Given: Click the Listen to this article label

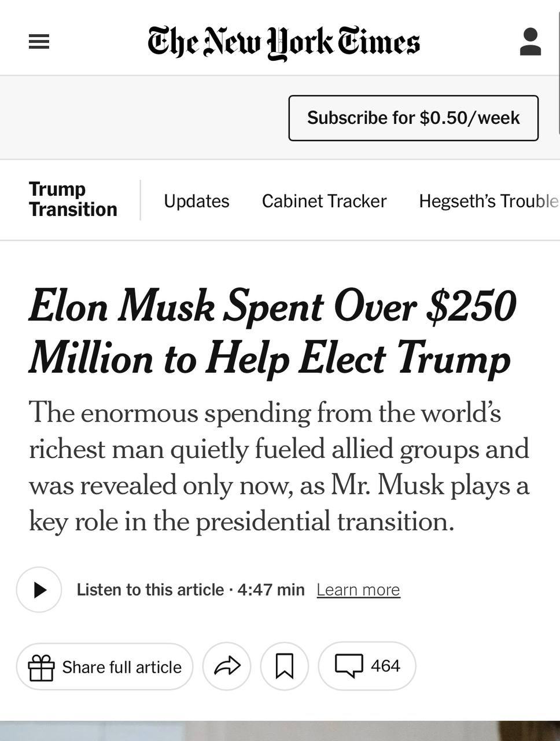Looking at the screenshot, I should [150, 589].
